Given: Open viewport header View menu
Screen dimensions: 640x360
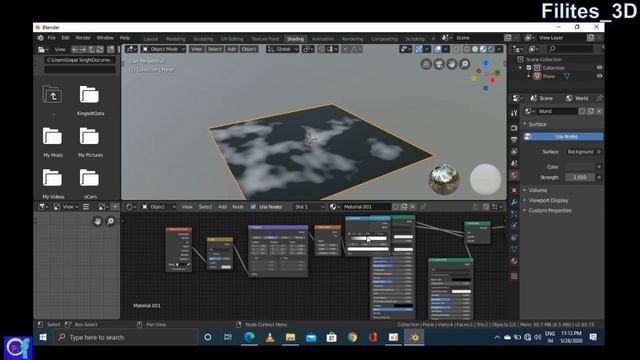Looking at the screenshot, I should [x=196, y=49].
